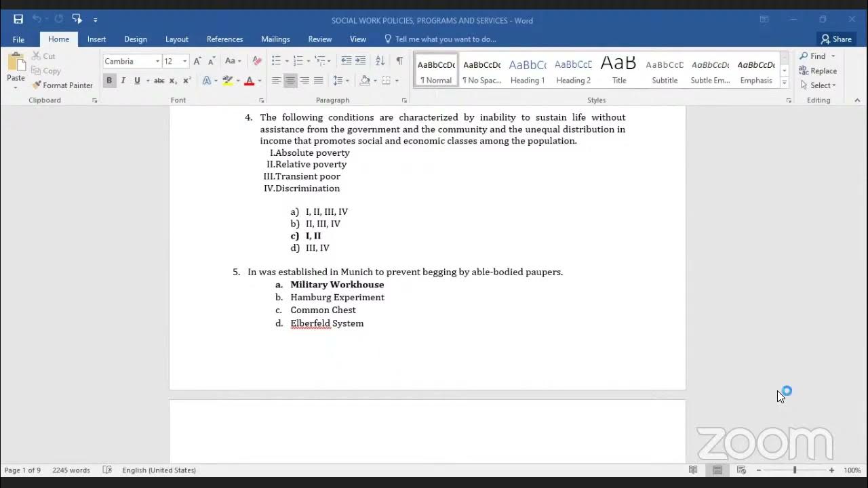This screenshot has width=868, height=488.
Task: Decrease paragraph indent
Action: pos(346,61)
